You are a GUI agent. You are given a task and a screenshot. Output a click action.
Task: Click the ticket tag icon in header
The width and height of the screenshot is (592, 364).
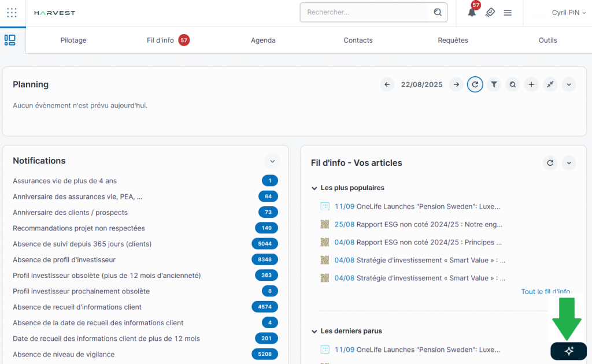click(490, 13)
